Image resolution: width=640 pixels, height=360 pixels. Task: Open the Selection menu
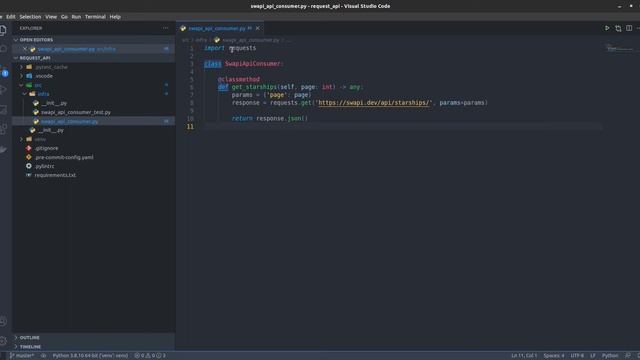[x=30, y=17]
